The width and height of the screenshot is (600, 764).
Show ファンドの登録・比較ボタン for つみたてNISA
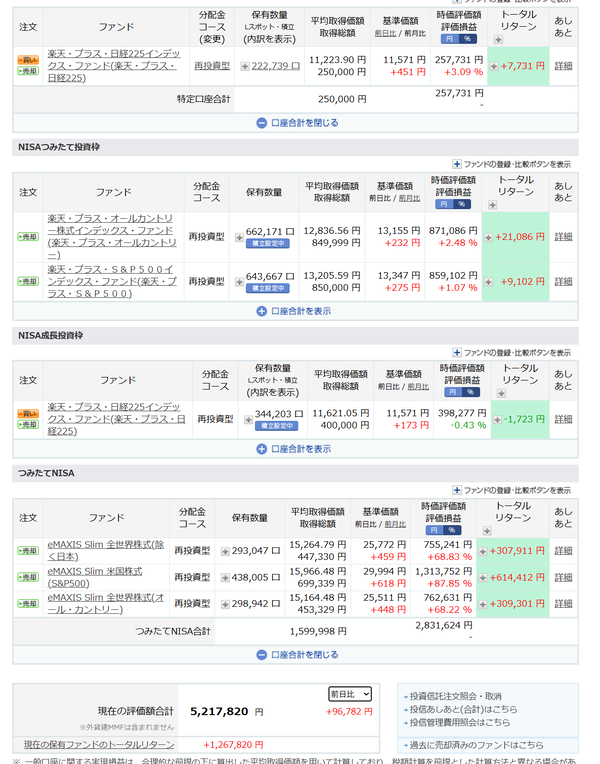[x=511, y=490]
